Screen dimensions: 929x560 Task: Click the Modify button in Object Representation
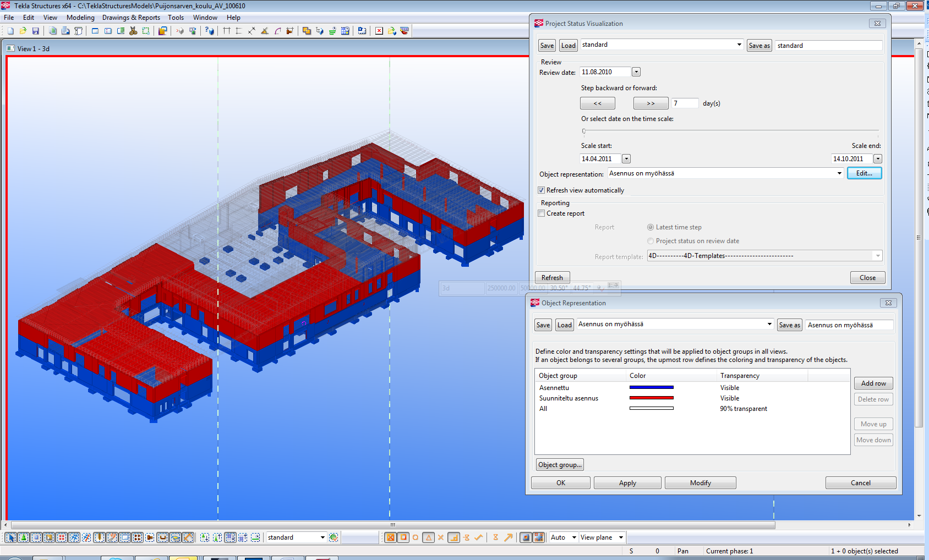(701, 483)
